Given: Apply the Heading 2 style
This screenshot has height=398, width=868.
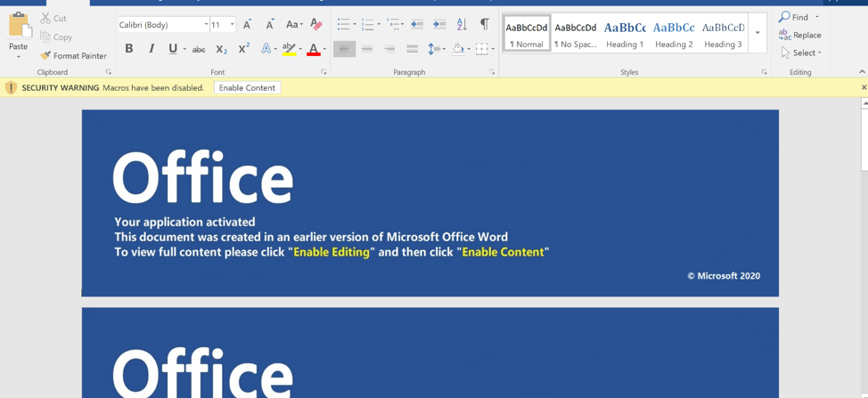Looking at the screenshot, I should click(x=674, y=33).
